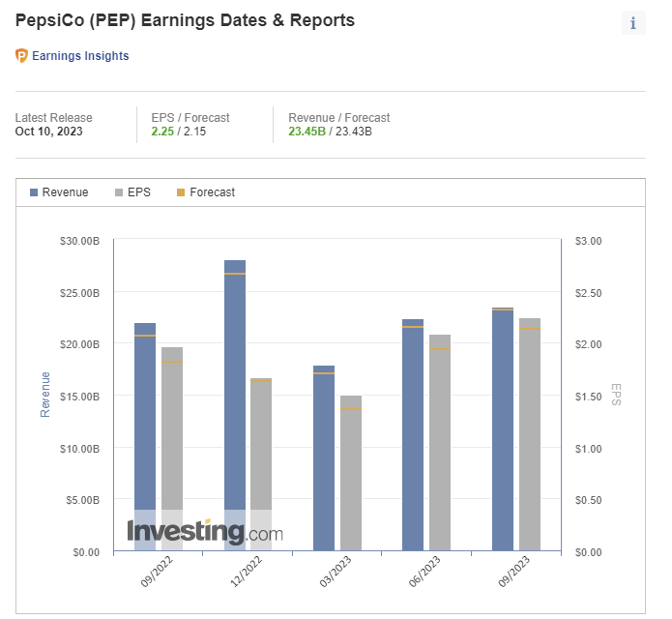Click the green 2.25 EPS value
672x619 pixels.
coord(162,132)
